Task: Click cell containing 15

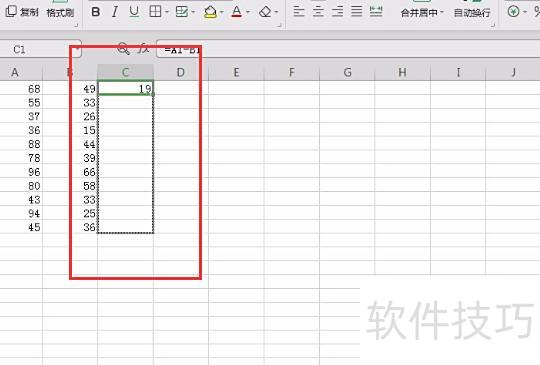Action: [x=70, y=130]
